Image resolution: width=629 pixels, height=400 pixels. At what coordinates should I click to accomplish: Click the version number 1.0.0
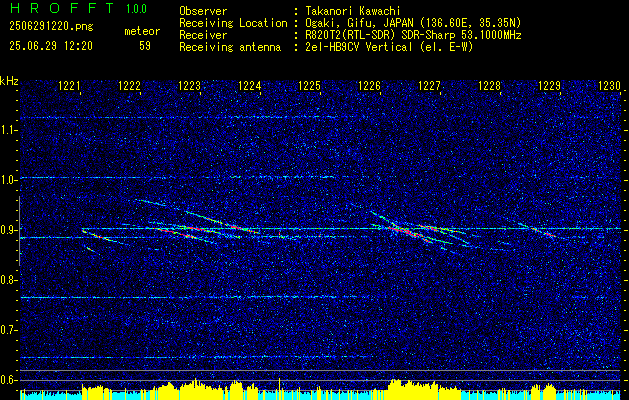[136, 9]
